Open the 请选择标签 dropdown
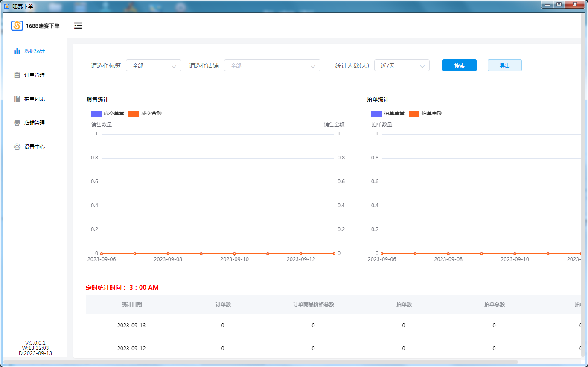Screen dimensions: 588x367 coord(154,66)
